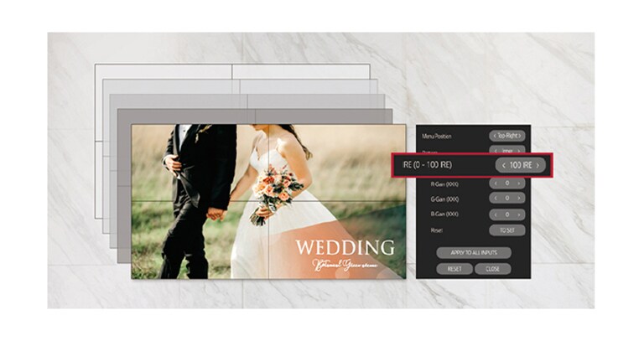This screenshot has height=341, width=644.
Task: Lower G-Gain with the left arrow
Action: (x=496, y=198)
